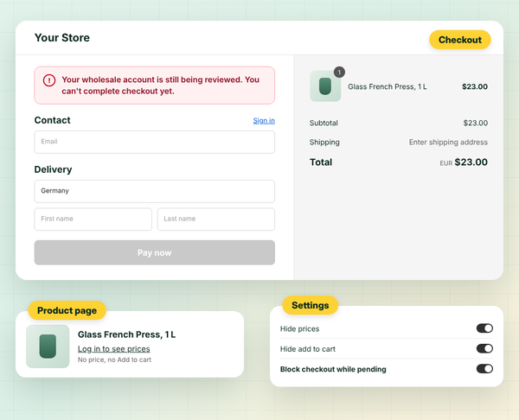Focus the Email input field
The height and width of the screenshot is (420, 519).
[155, 142]
